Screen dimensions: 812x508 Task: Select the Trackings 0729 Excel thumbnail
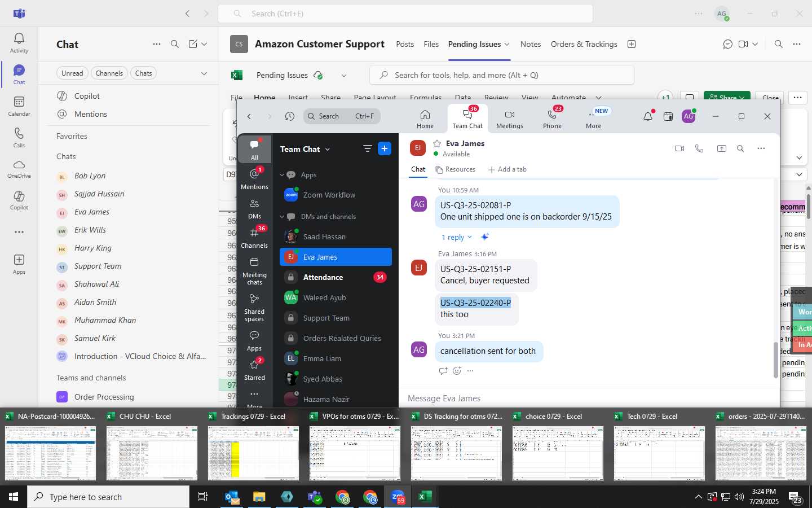click(253, 446)
